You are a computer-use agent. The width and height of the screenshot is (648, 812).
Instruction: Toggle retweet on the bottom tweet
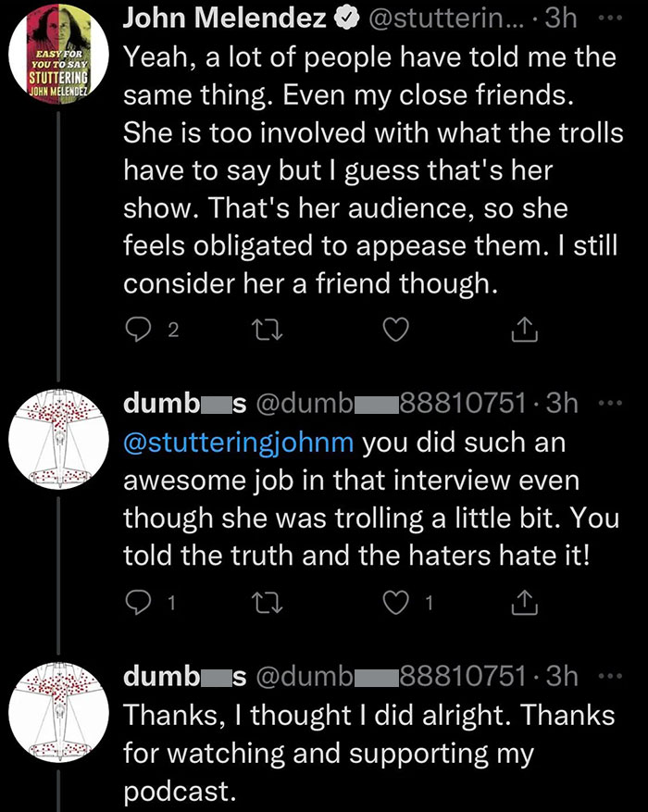pyautogui.click(x=268, y=807)
